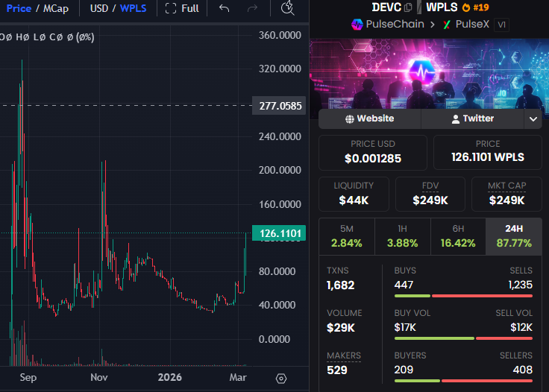Click the PulseX exchange logo icon
The width and height of the screenshot is (549, 392).
(x=446, y=25)
